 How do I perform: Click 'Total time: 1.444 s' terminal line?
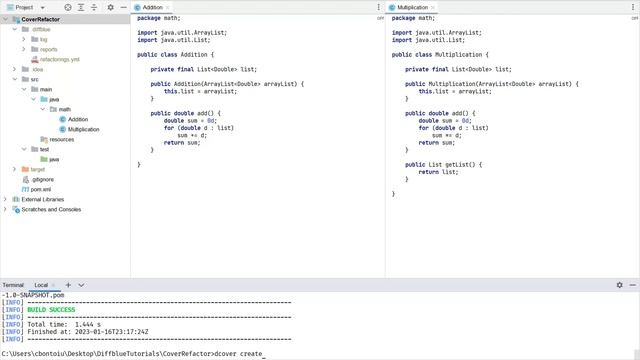[64, 324]
